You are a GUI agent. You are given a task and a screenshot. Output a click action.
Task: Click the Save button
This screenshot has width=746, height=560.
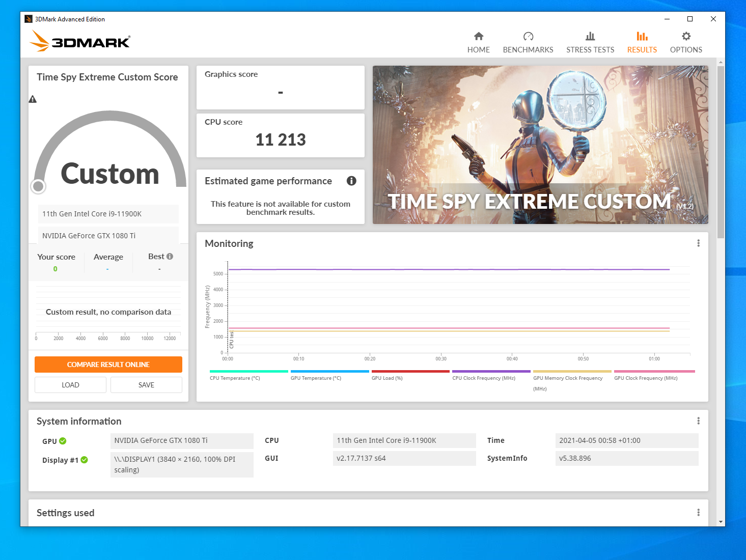146,385
